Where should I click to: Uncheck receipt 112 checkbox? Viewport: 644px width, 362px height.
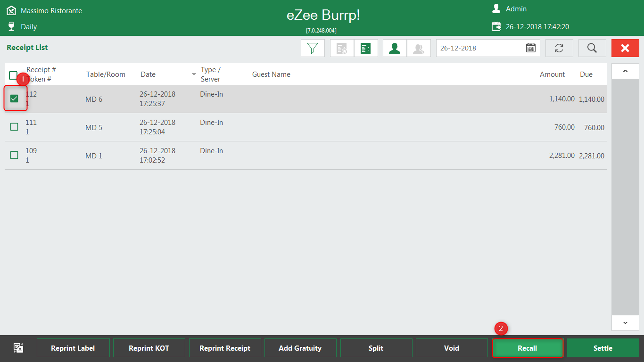(x=14, y=99)
